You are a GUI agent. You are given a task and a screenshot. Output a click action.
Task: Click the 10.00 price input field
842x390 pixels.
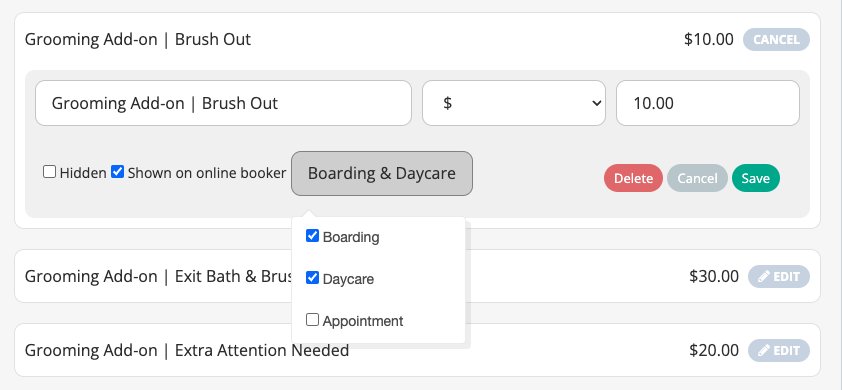[x=708, y=103]
